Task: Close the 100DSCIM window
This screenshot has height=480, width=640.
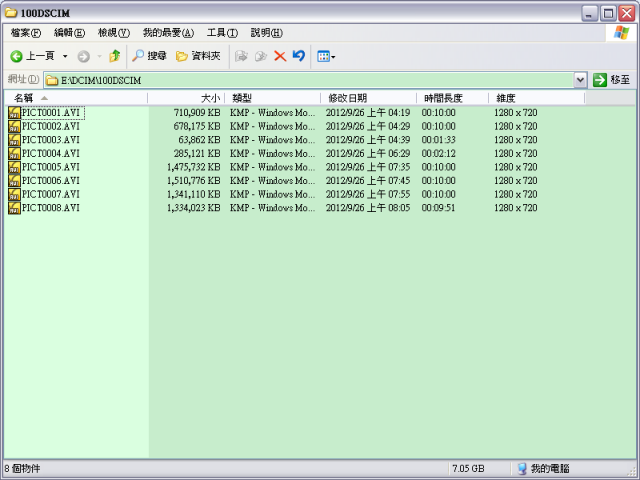Action: point(627,13)
